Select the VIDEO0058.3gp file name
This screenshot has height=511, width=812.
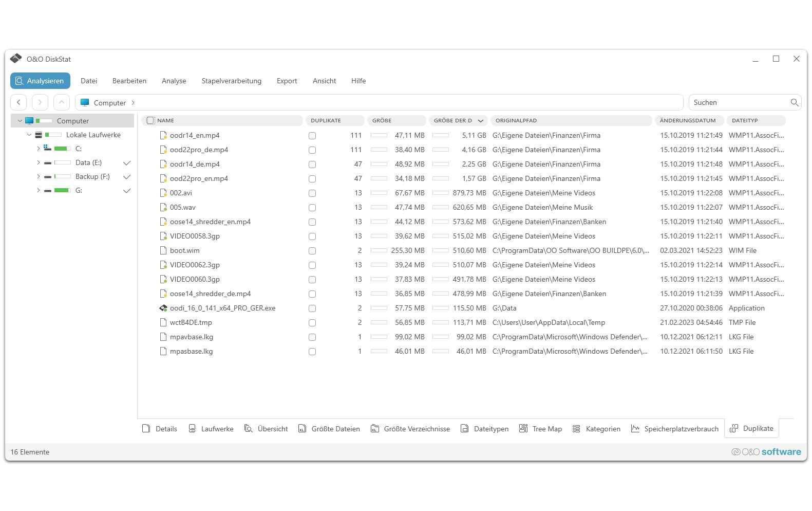click(195, 236)
